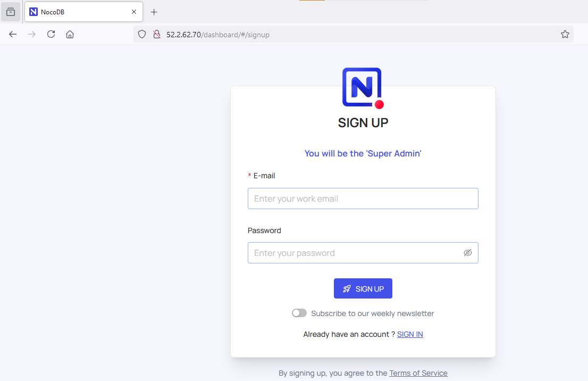Image resolution: width=588 pixels, height=381 pixels.
Task: Click the NocoDB logo above Sign Up
Action: click(x=363, y=88)
